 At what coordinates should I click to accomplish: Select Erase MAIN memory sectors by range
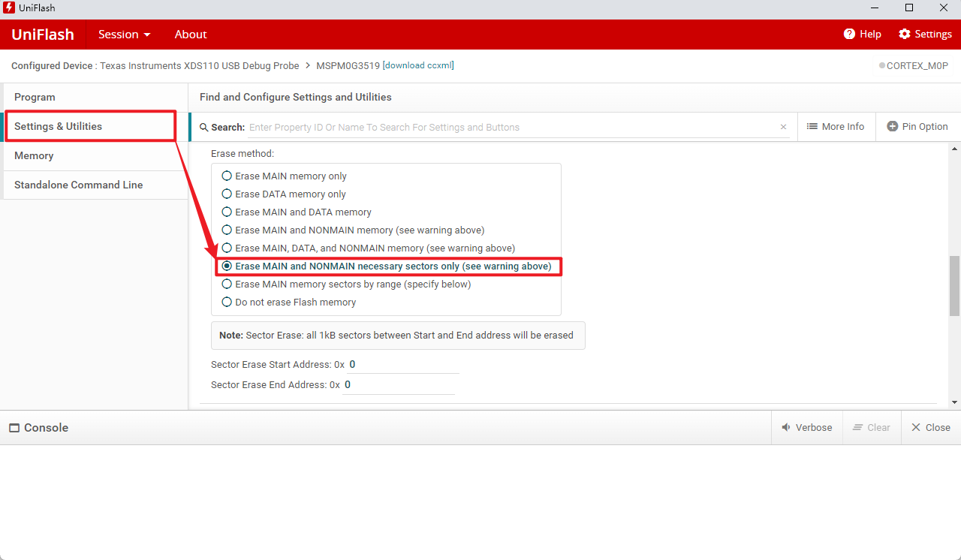(227, 284)
